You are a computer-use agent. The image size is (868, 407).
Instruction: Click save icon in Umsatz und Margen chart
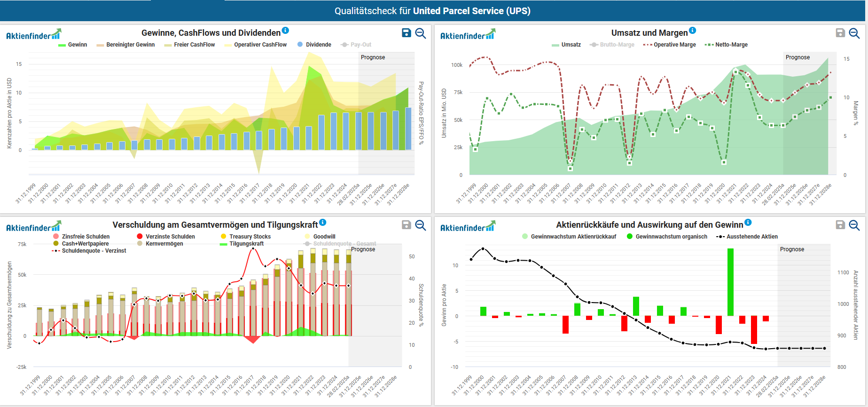coord(840,33)
